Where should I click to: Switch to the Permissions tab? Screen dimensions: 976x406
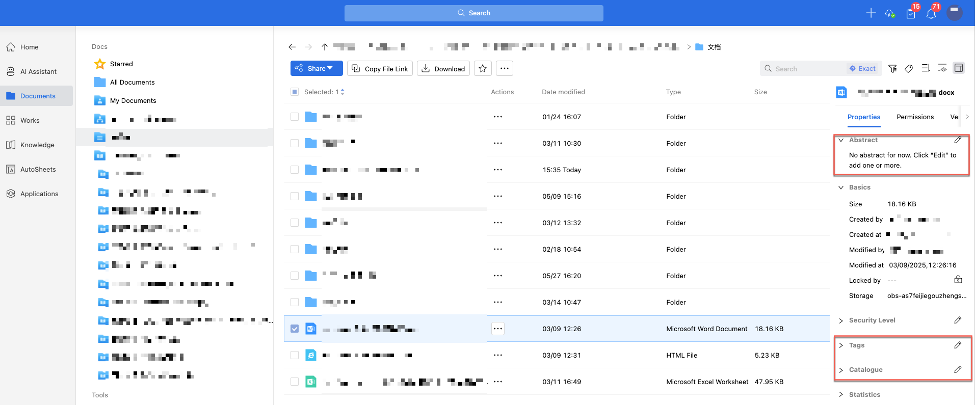[915, 117]
